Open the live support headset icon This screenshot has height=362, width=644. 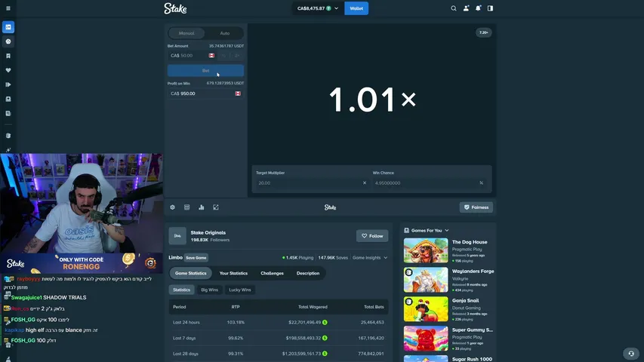pos(631,354)
